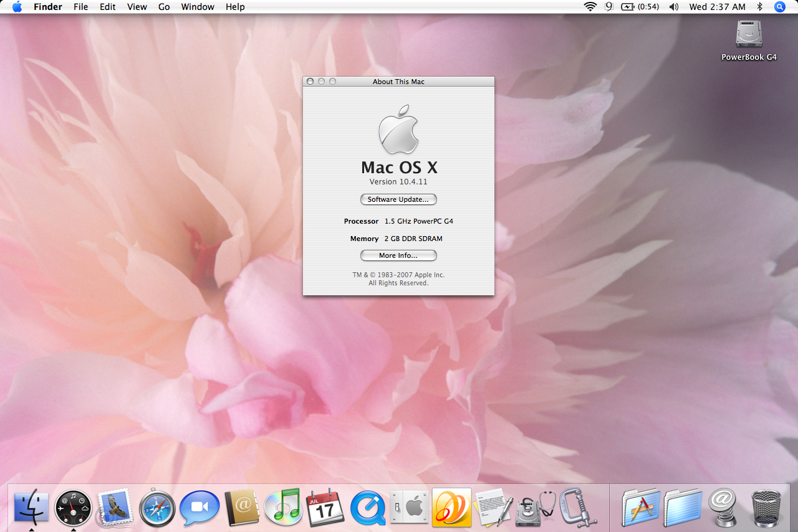Click the menu bar icon showing 9
798x532 pixels.
point(608,7)
